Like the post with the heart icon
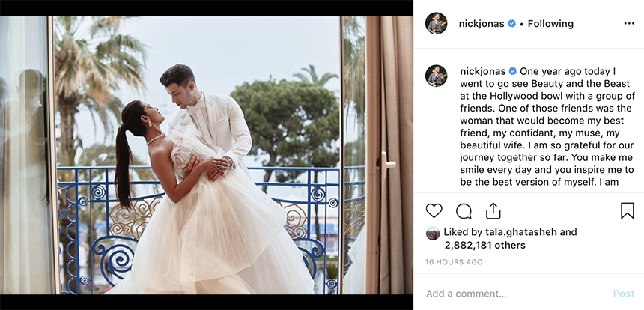 pyautogui.click(x=434, y=211)
